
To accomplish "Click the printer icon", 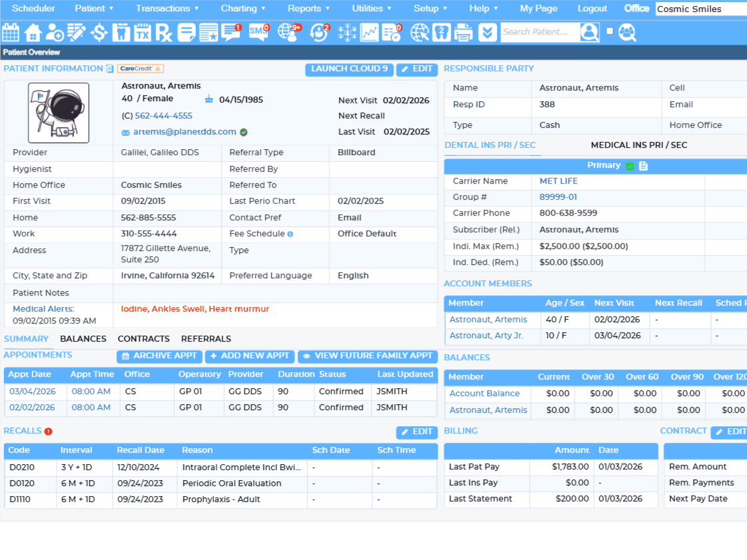I will 463,32.
